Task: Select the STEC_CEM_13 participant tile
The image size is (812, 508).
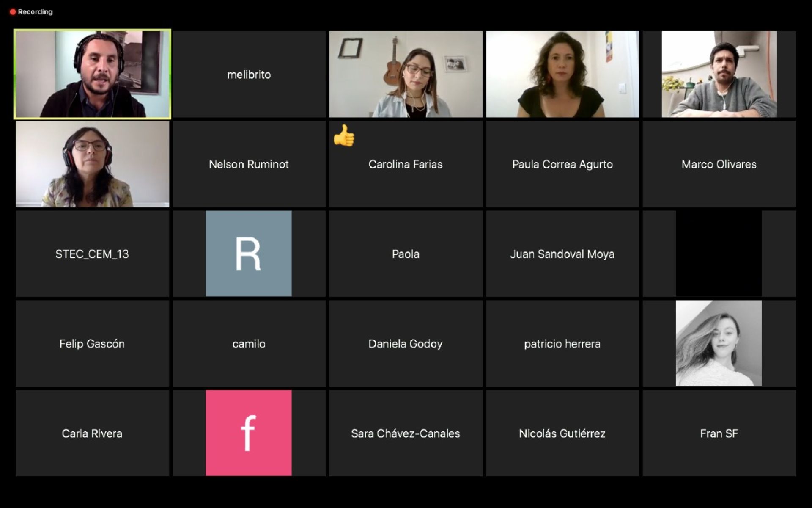Action: [x=92, y=254]
